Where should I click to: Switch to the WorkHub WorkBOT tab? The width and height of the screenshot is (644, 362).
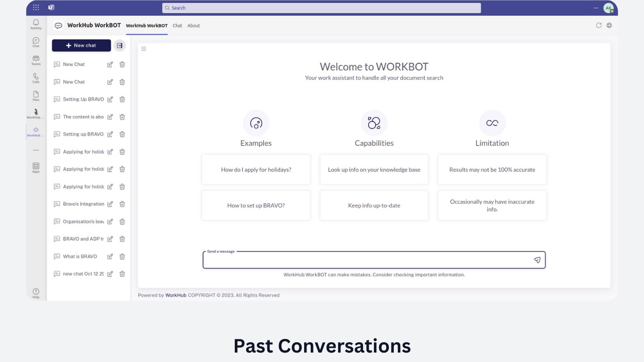pos(147,25)
